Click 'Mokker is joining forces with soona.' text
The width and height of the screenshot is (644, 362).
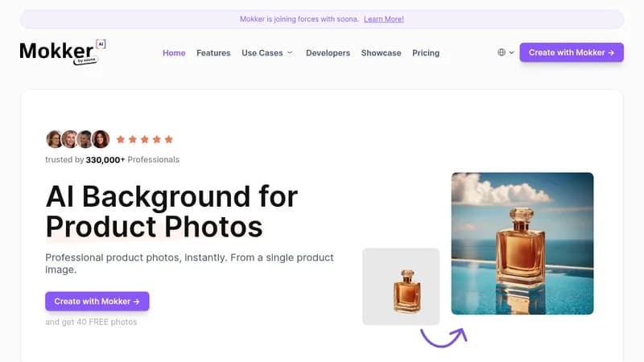tap(299, 19)
